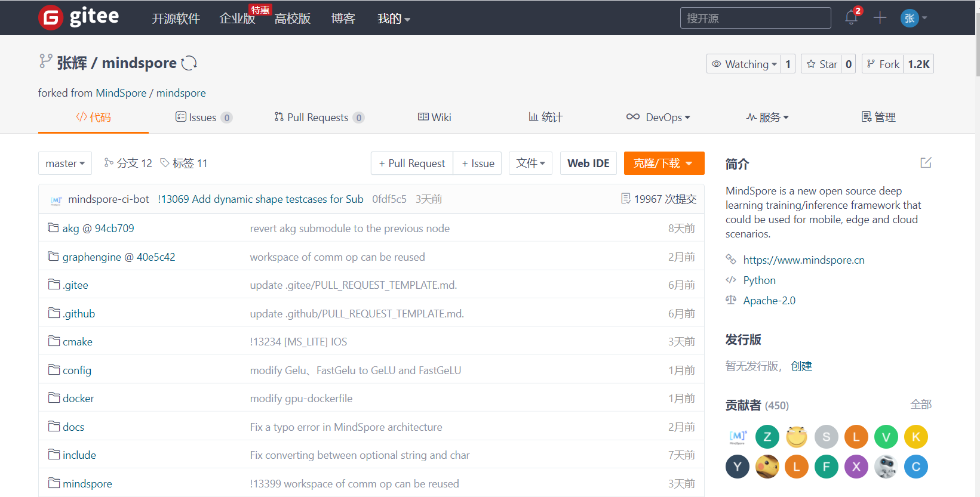Open the Fork count 1.2K
Viewport: 980px width, 497px height.
pos(918,64)
